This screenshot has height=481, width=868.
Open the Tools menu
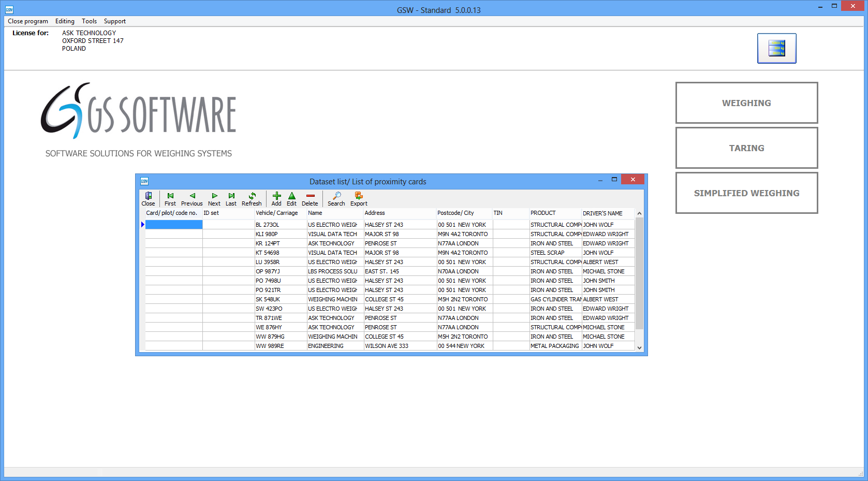[x=89, y=21]
